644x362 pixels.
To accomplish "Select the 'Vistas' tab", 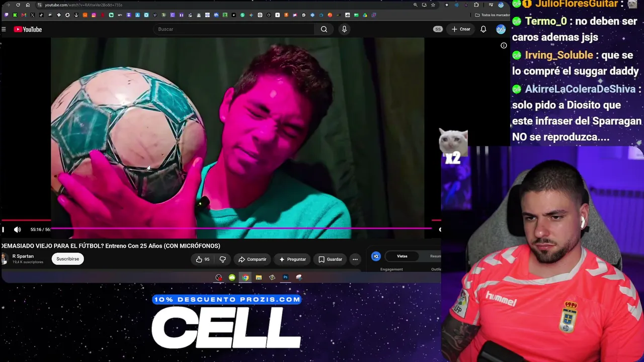I will tap(402, 256).
